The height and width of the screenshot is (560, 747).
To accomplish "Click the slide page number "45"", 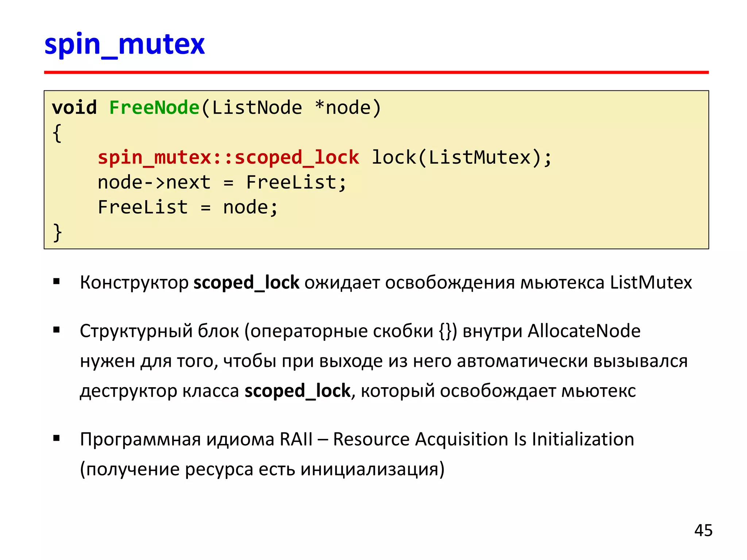I will point(703,530).
